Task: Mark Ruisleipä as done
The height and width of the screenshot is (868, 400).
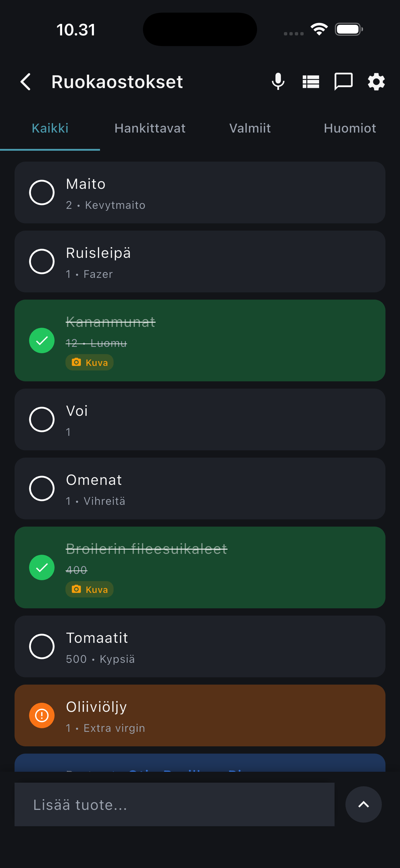Action: 42,261
